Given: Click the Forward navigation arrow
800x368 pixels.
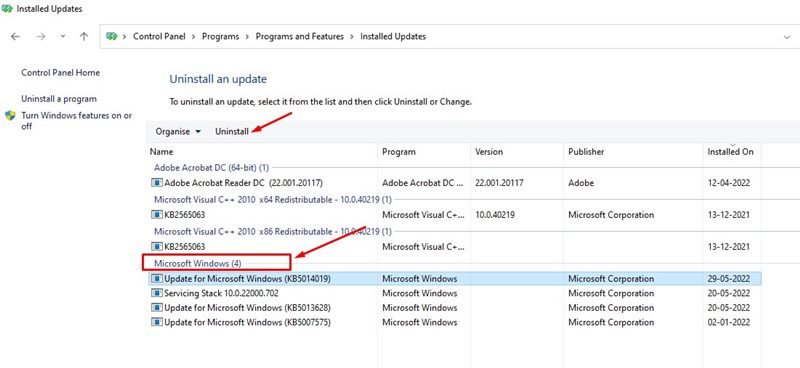Looking at the screenshot, I should coord(41,36).
